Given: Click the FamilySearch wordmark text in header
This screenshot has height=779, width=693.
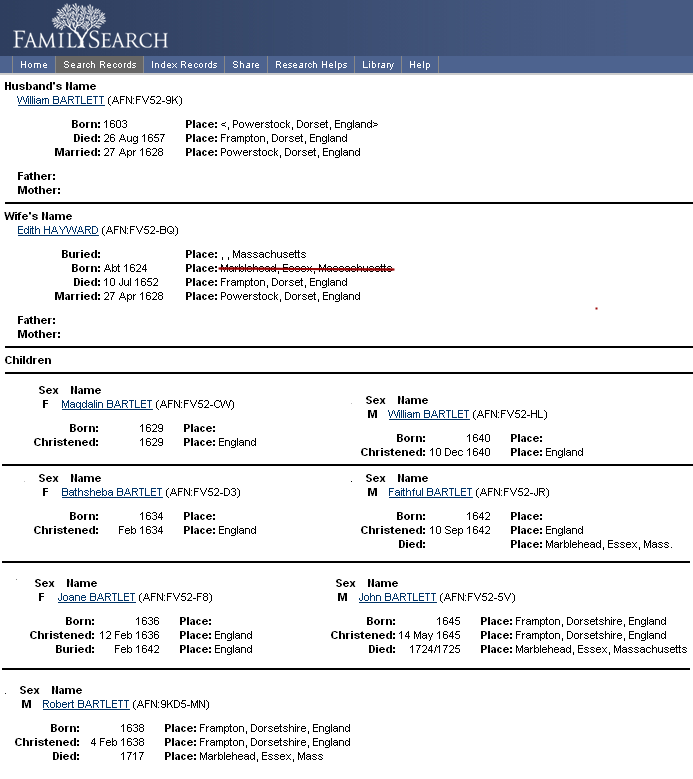Looking at the screenshot, I should [90, 41].
